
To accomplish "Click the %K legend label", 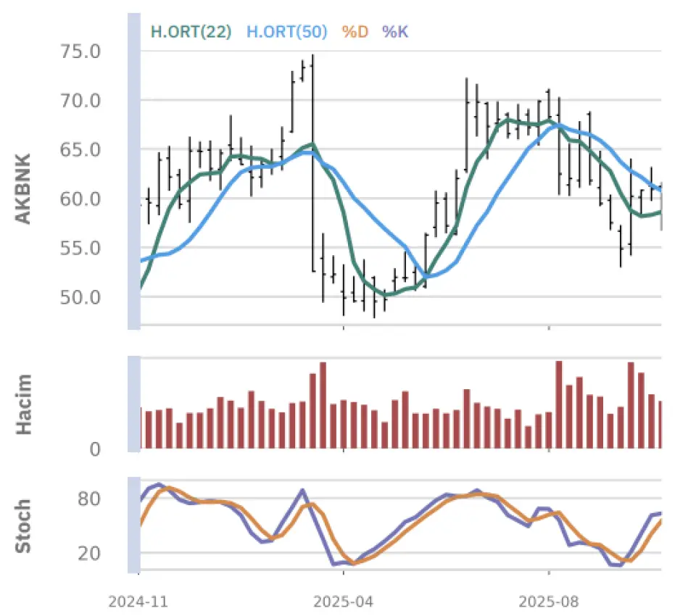I will [396, 31].
